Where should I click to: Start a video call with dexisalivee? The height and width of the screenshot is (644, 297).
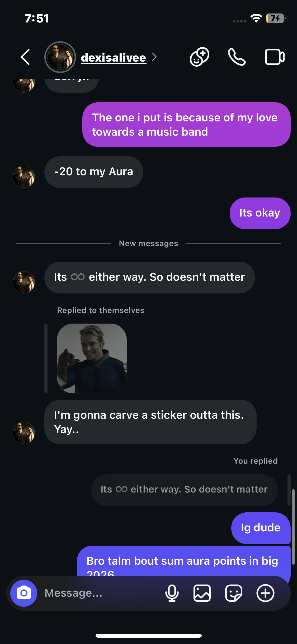pos(275,57)
